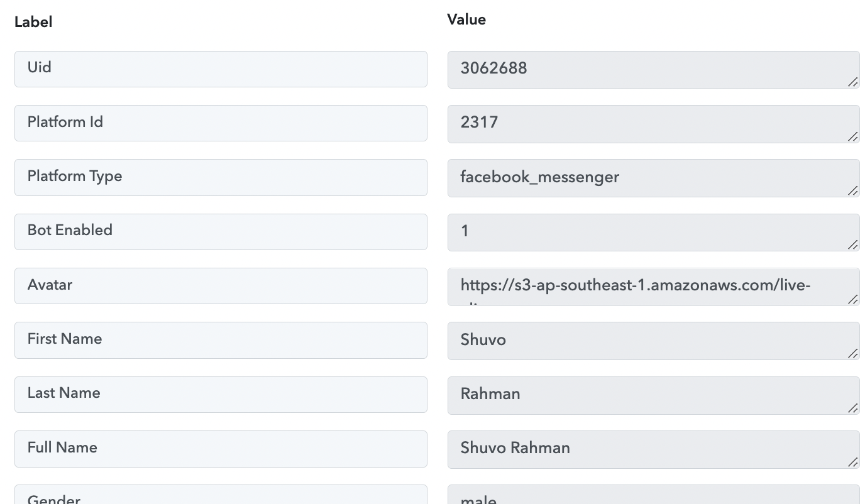The width and height of the screenshot is (860, 504).
Task: Focus the Bot Enabled label field
Action: tap(221, 231)
